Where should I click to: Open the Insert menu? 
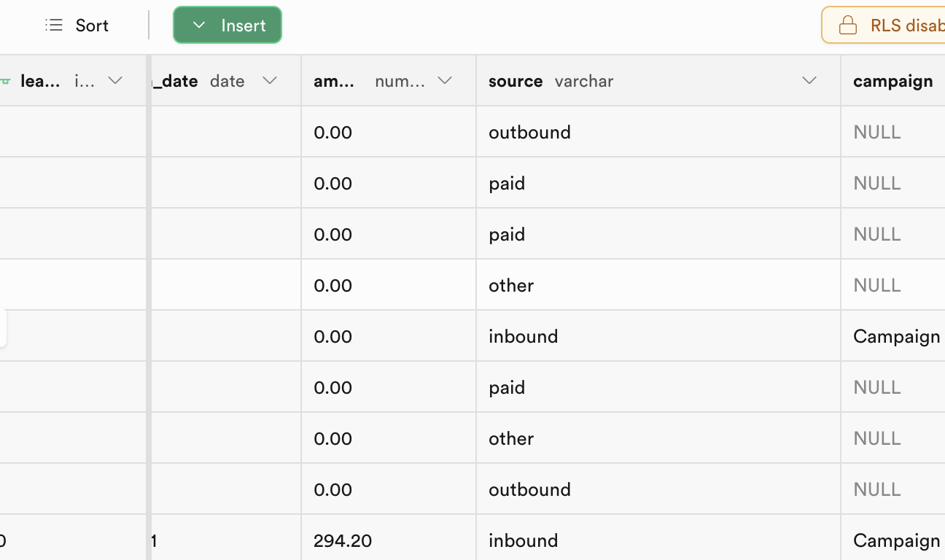pos(227,26)
